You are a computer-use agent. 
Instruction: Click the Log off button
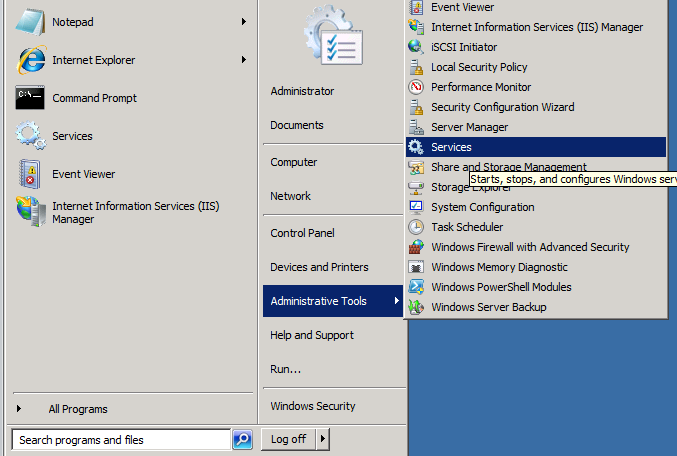(288, 439)
